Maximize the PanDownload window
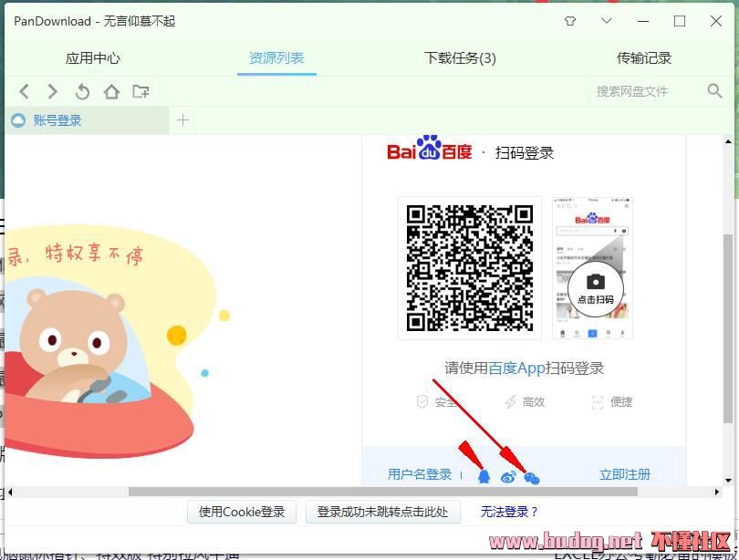This screenshot has width=739, height=560. pos(680,21)
